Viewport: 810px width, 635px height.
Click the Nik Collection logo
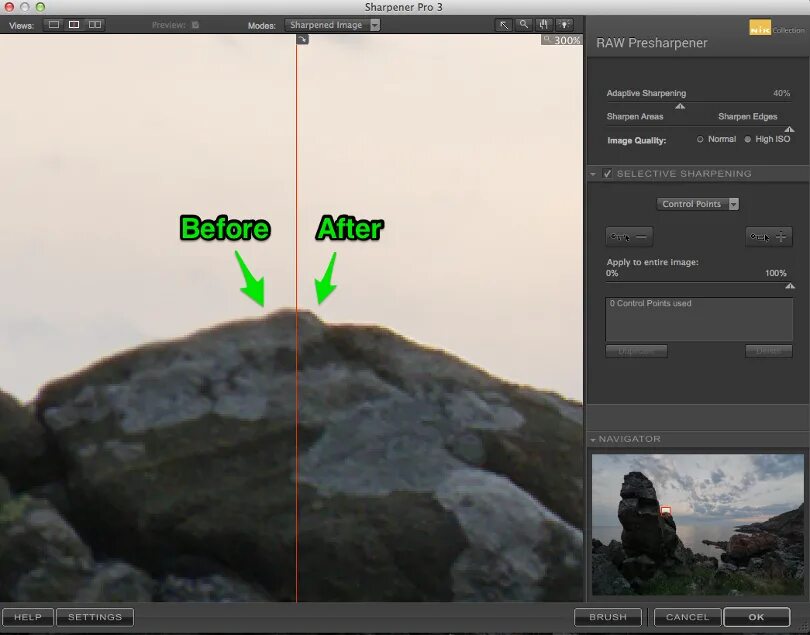coord(776,28)
